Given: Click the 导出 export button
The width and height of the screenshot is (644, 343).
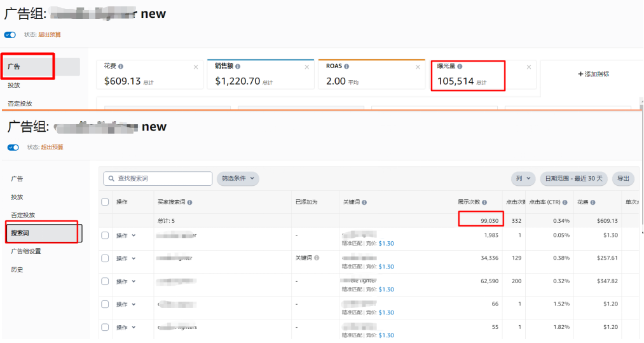Looking at the screenshot, I should pos(623,179).
